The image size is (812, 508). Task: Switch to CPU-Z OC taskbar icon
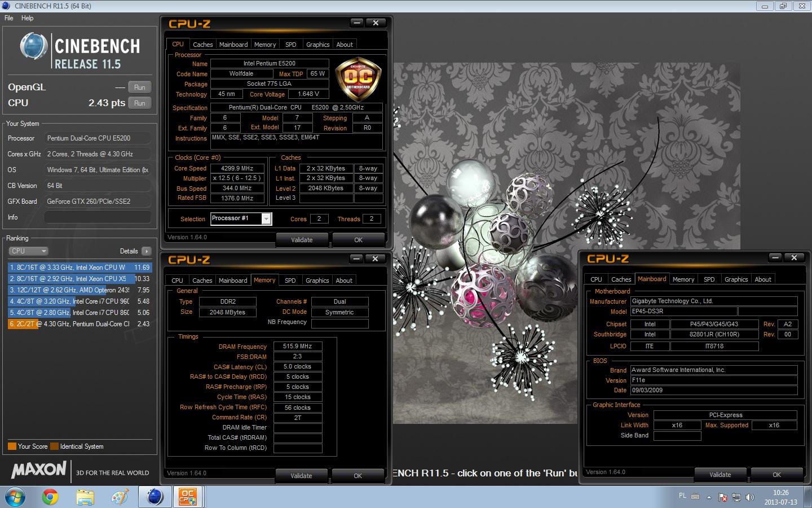point(188,497)
